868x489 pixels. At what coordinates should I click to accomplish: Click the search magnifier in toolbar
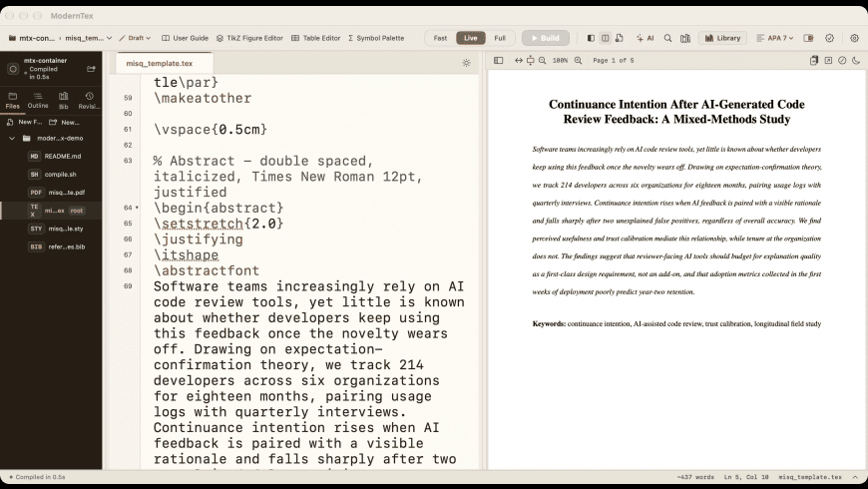pos(668,38)
